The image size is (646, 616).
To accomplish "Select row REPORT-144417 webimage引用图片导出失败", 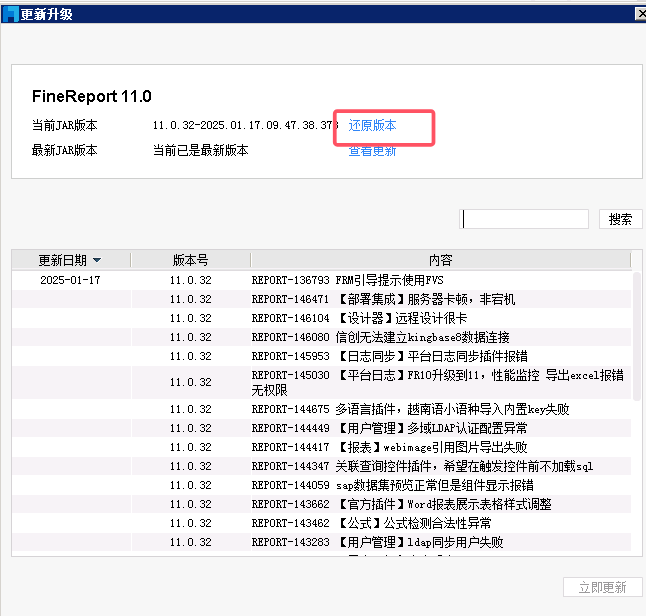I will point(321,447).
